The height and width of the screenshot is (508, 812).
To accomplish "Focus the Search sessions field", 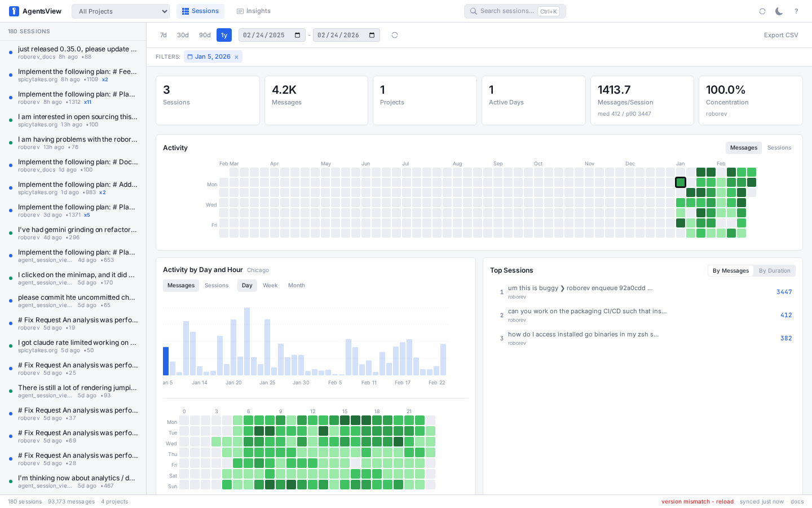I will [507, 11].
